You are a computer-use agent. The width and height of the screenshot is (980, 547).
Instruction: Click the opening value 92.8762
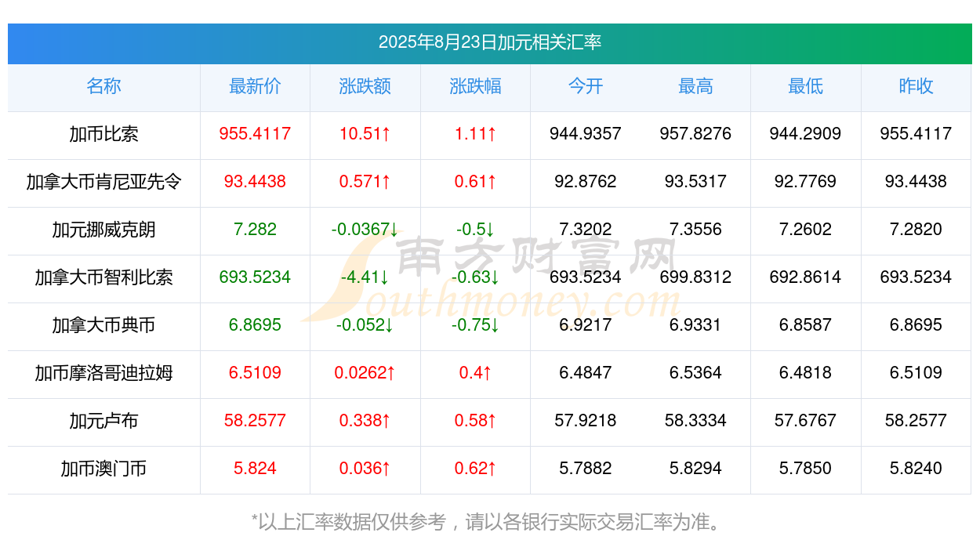586,182
